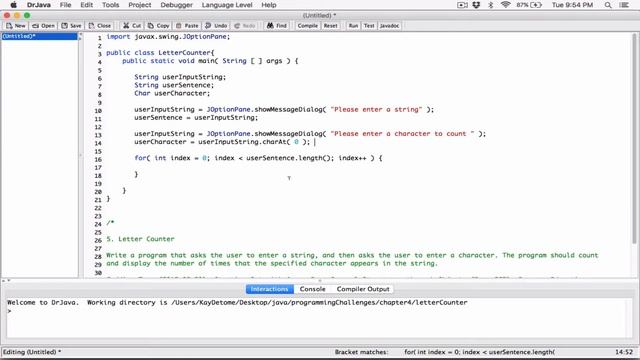Open the Notification Center icon
This screenshot has width=640, height=360.
624,5
